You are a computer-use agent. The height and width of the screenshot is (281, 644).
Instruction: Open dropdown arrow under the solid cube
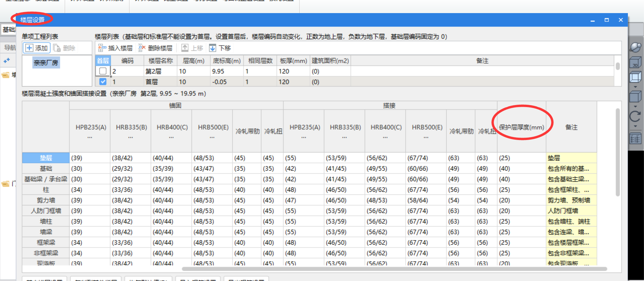click(635, 107)
